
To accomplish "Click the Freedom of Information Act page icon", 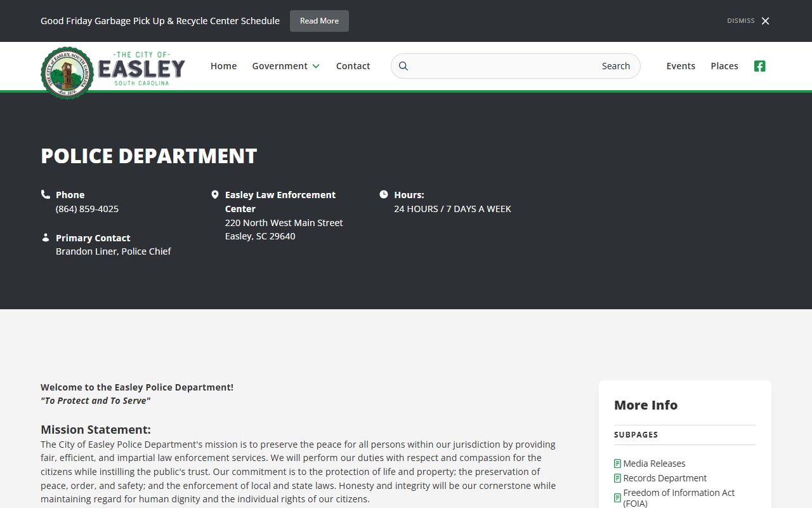I will (617, 498).
